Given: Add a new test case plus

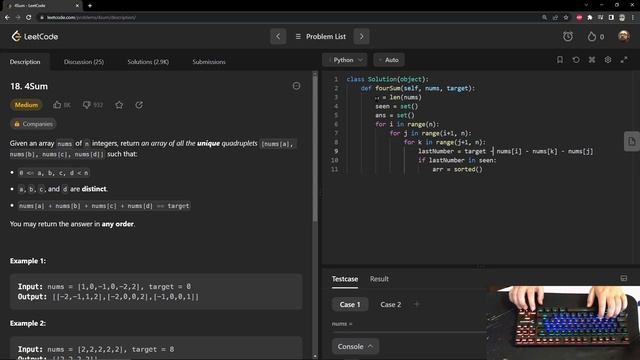Looking at the screenshot, I should tap(416, 304).
